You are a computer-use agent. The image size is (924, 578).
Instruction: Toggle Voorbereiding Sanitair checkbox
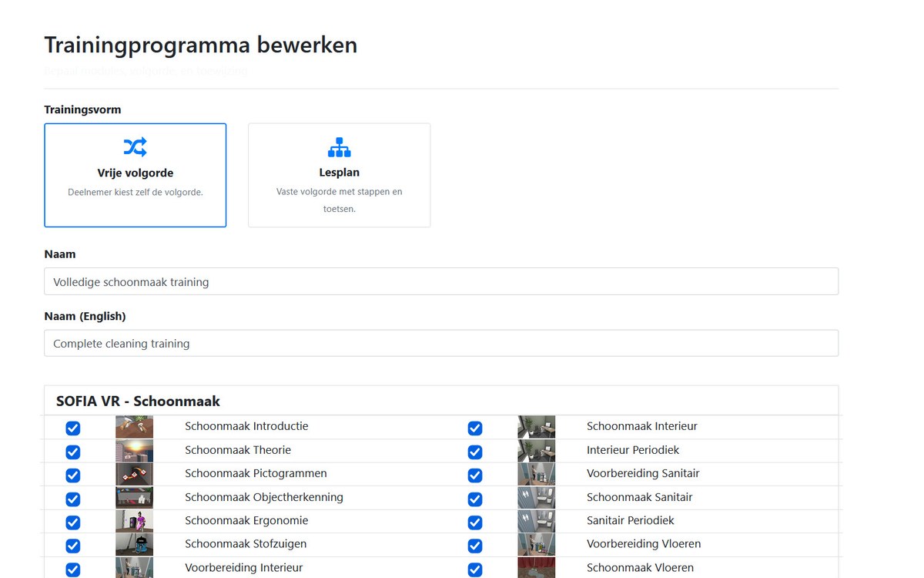pyautogui.click(x=475, y=475)
